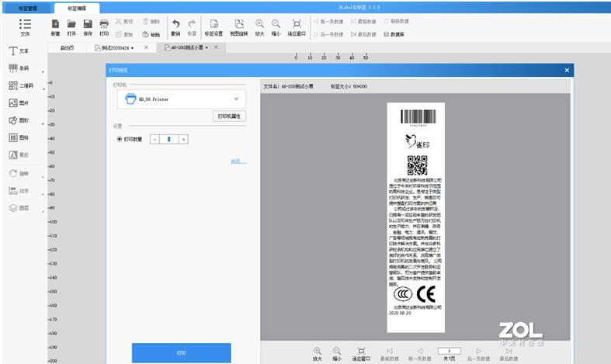This screenshot has height=364, width=611.
Task: Close the 测试20200424 document tab
Action: click(x=146, y=47)
